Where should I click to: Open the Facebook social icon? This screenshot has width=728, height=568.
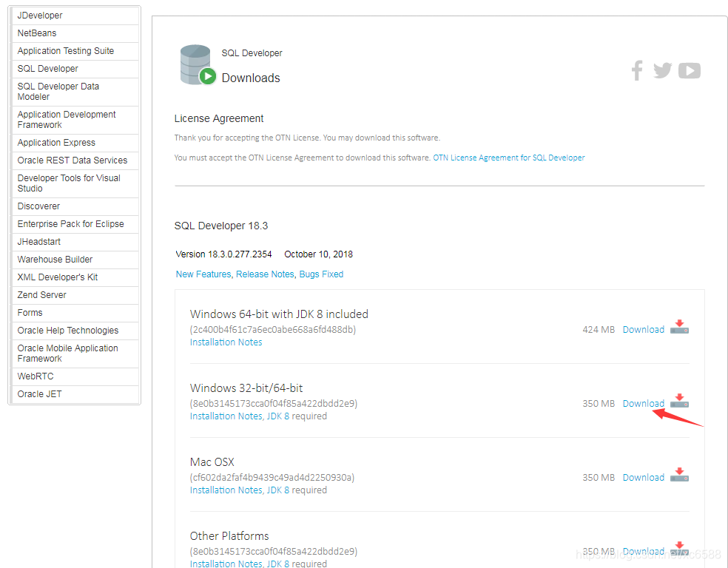click(637, 70)
